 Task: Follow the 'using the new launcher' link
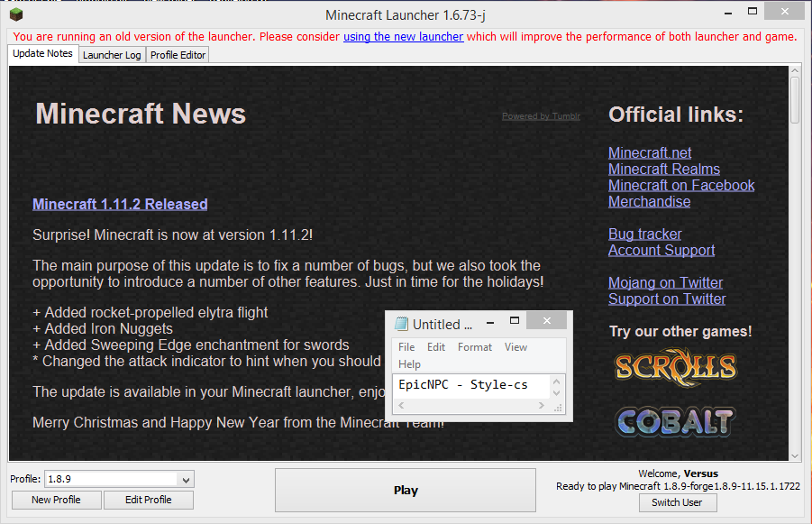[404, 37]
